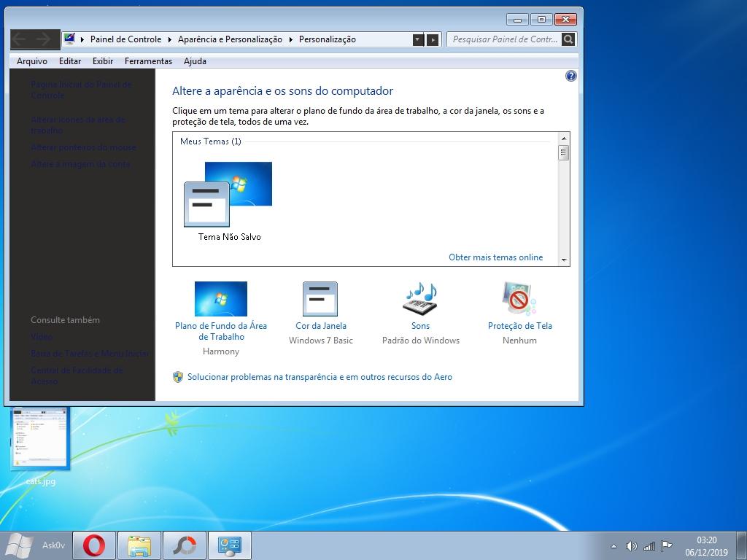Open the Cor da Janela icon
Screen dimensions: 747x560
point(320,298)
